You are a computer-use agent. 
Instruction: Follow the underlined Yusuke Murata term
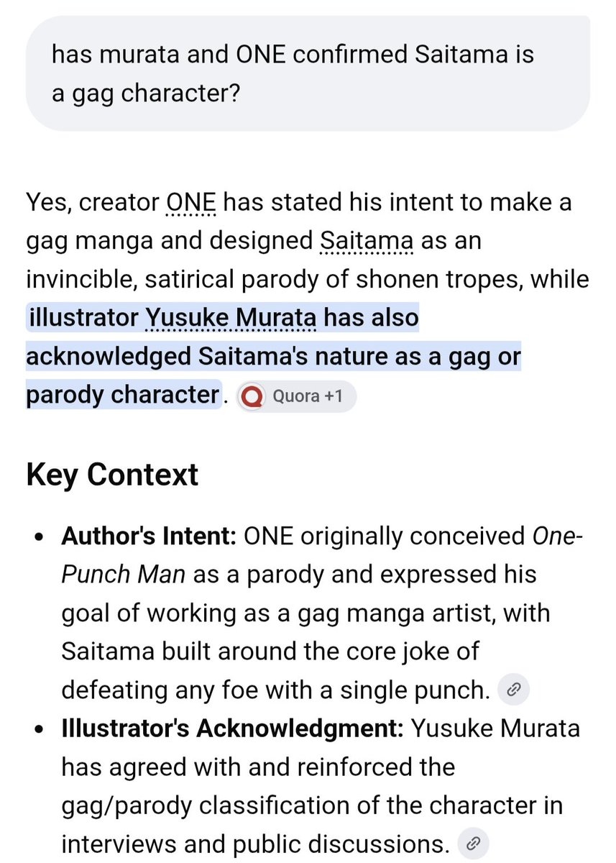(231, 318)
